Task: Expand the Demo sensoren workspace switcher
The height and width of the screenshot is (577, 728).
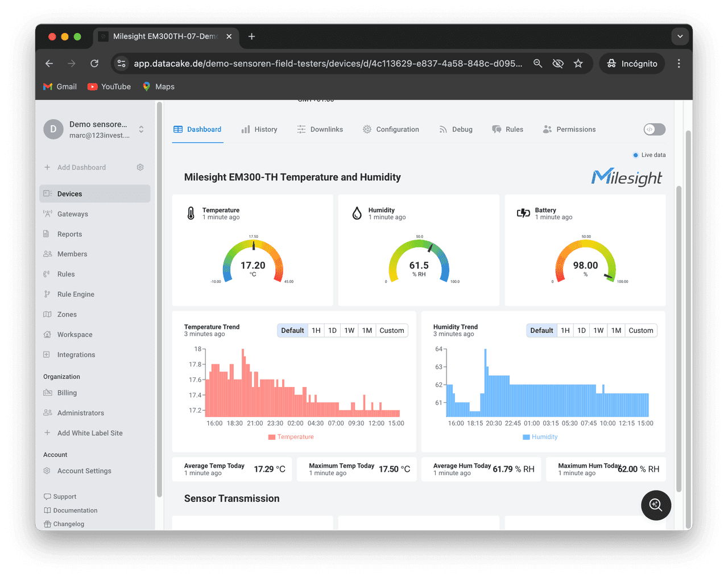Action: click(141, 129)
